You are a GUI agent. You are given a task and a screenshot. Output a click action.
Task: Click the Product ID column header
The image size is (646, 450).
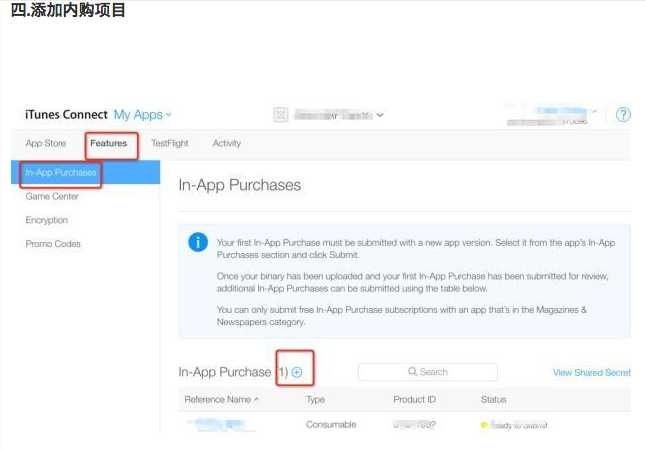[414, 399]
